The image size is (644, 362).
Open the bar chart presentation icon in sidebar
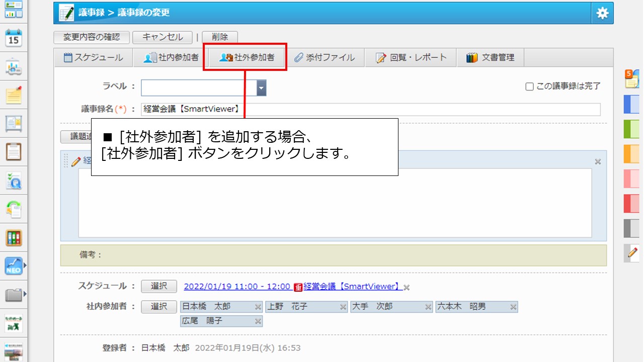(x=14, y=67)
